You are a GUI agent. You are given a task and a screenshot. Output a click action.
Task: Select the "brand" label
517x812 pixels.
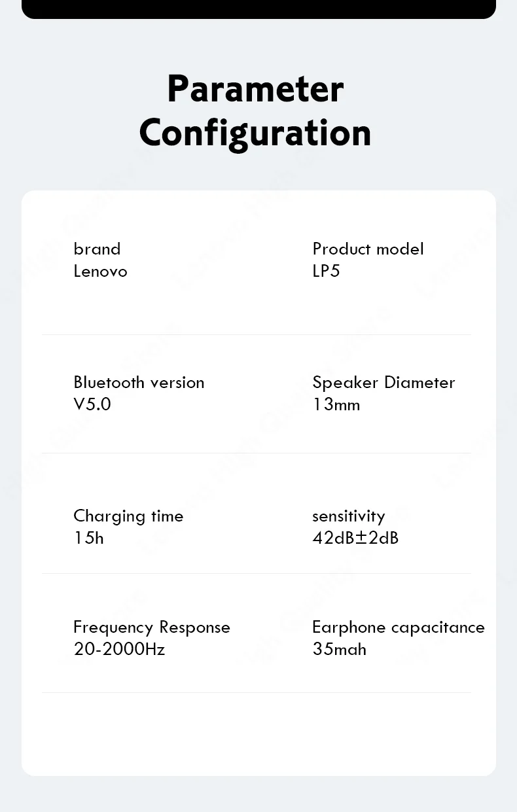click(x=97, y=249)
